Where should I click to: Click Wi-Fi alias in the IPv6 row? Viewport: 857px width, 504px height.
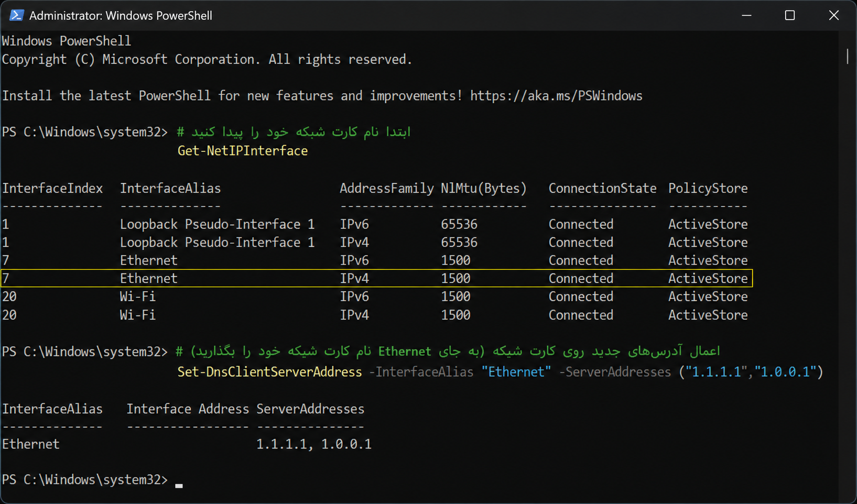[x=138, y=297]
